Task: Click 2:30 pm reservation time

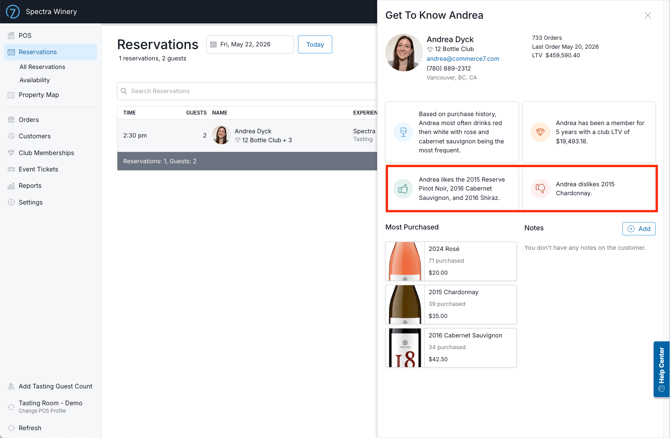Action: 135,135
